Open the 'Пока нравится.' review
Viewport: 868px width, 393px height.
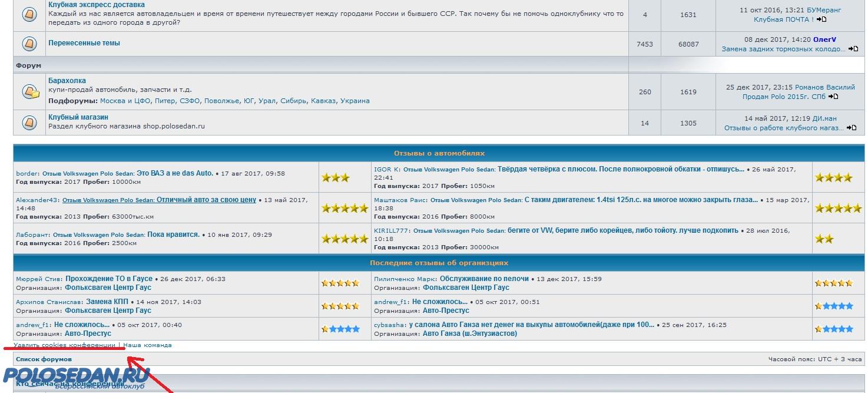(x=173, y=235)
